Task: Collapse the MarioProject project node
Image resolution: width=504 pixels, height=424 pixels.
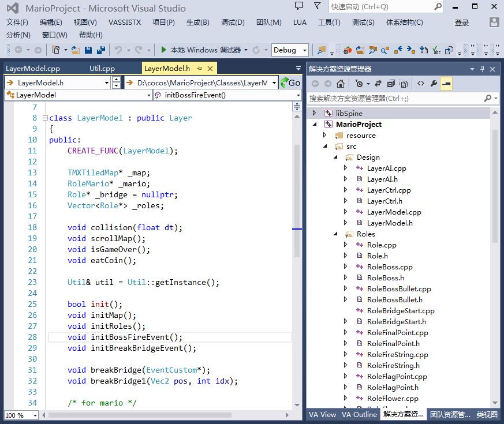Action: click(x=315, y=124)
